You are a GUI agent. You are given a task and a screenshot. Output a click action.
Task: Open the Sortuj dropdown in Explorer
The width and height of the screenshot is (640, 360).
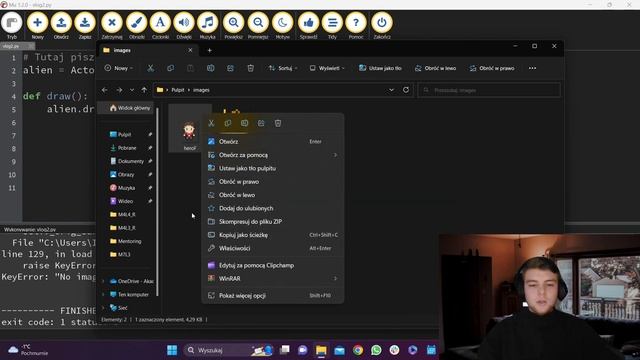coord(282,68)
